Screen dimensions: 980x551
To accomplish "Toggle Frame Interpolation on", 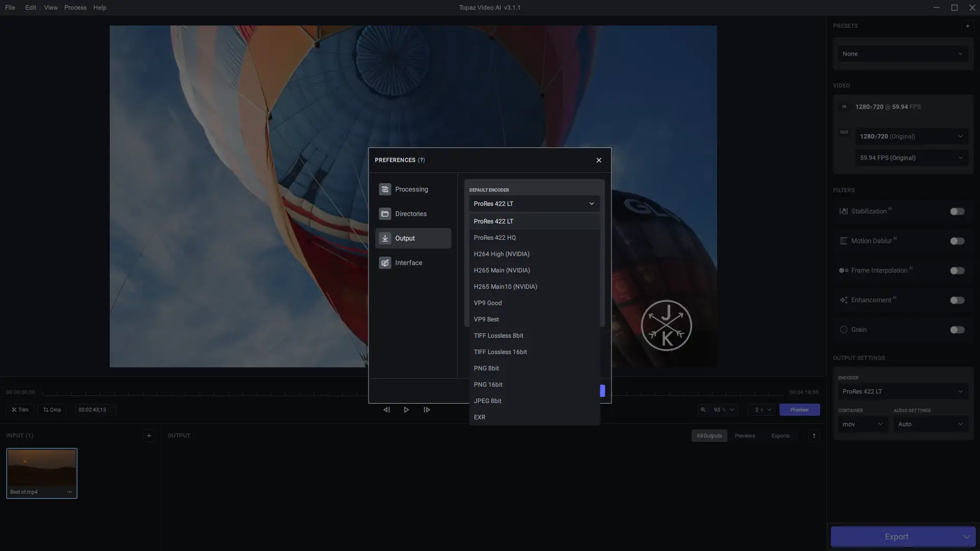I will [x=957, y=270].
